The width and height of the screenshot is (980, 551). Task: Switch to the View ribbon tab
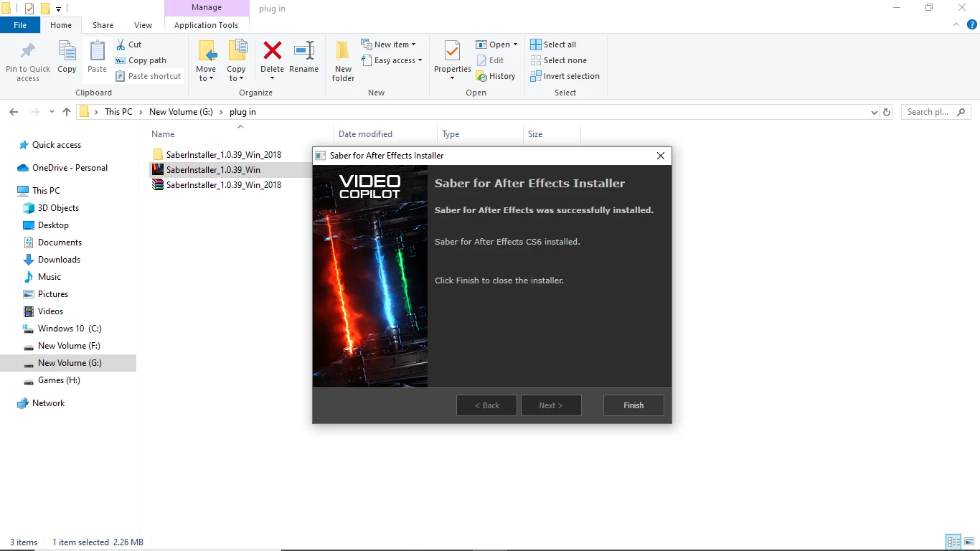[x=143, y=25]
